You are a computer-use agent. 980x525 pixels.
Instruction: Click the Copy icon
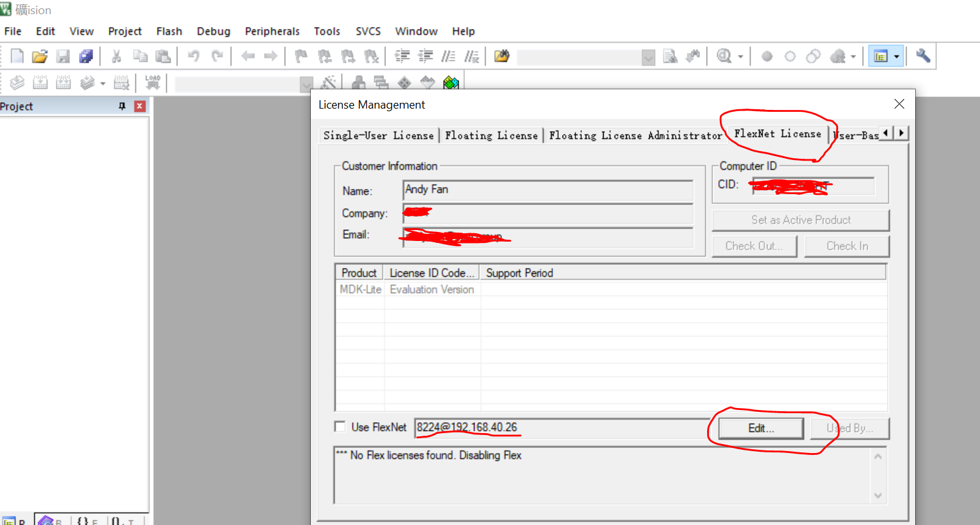click(140, 57)
